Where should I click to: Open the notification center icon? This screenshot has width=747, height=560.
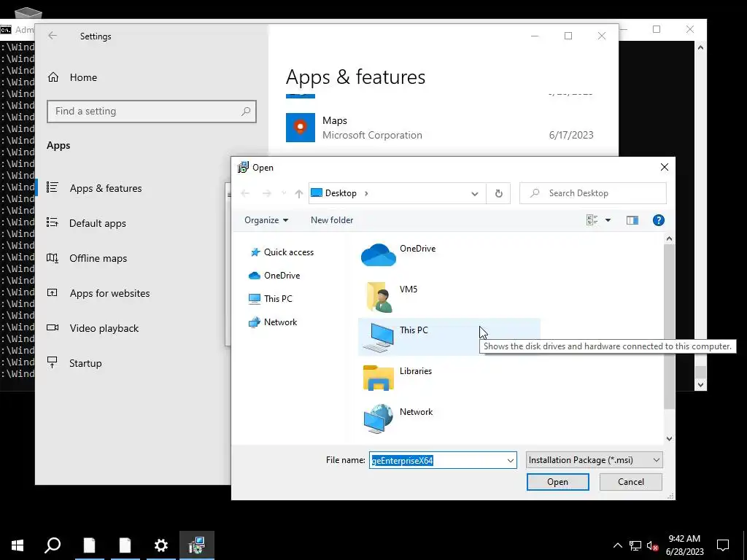point(723,545)
